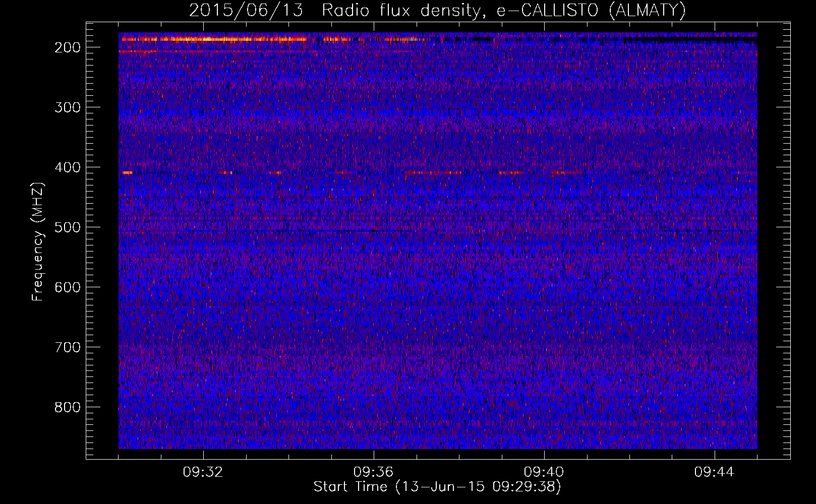Click the 200 frequency tick label
The image size is (816, 504).
click(x=67, y=47)
